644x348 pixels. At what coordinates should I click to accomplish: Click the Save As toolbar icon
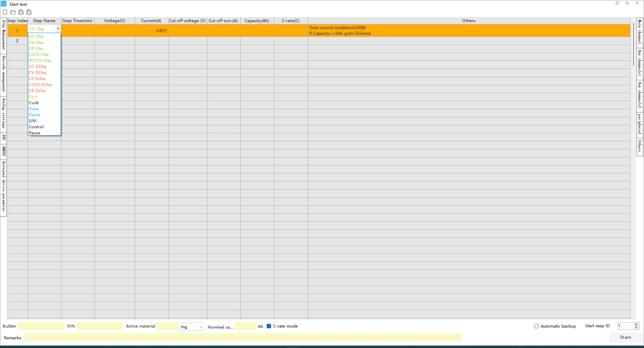[x=29, y=12]
